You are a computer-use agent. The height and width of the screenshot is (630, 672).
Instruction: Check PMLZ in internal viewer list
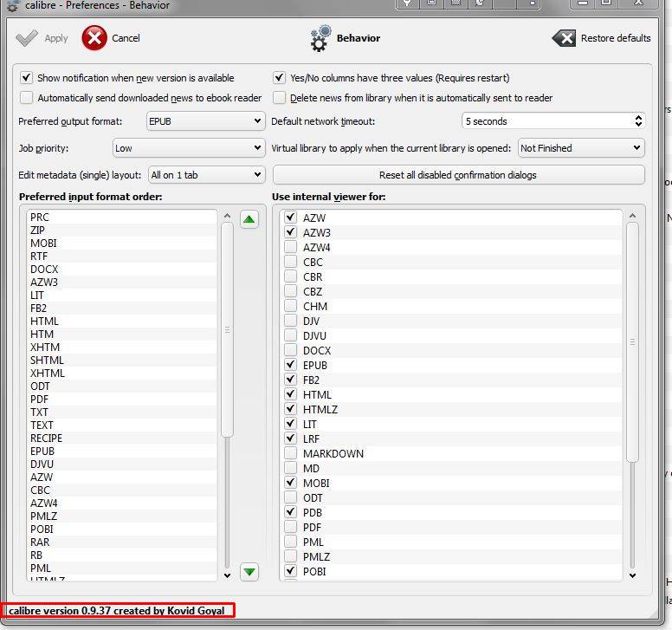pyautogui.click(x=291, y=556)
